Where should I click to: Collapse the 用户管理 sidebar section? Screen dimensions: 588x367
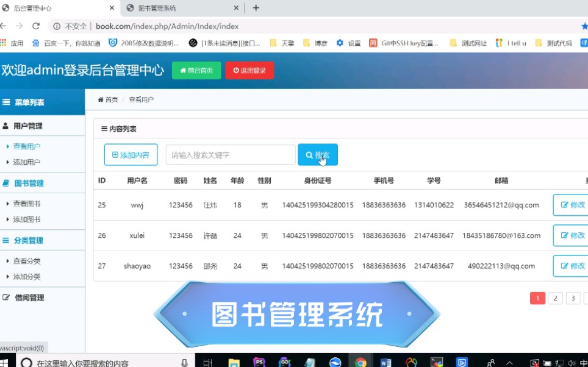pyautogui.click(x=27, y=127)
